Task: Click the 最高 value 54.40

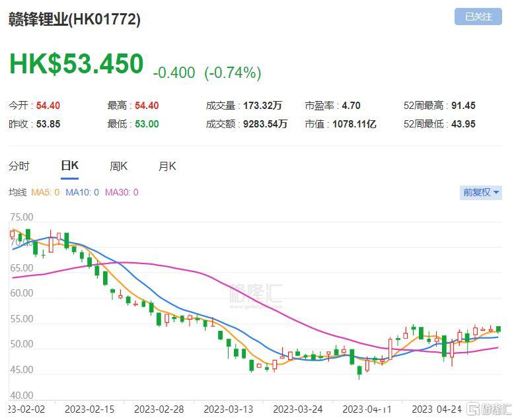Action: 147,106
